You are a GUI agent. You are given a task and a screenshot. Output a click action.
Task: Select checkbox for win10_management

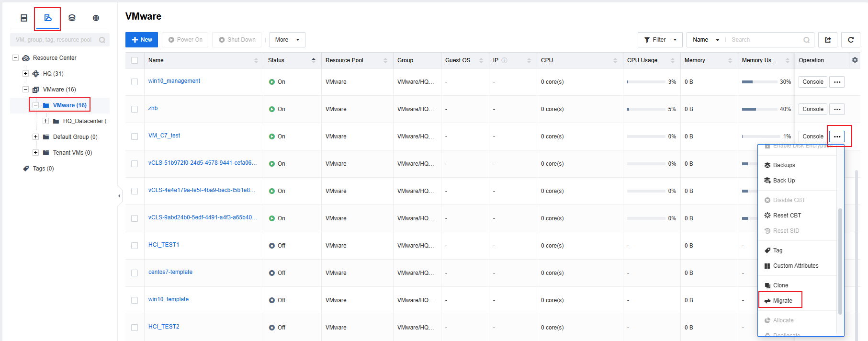[135, 82]
